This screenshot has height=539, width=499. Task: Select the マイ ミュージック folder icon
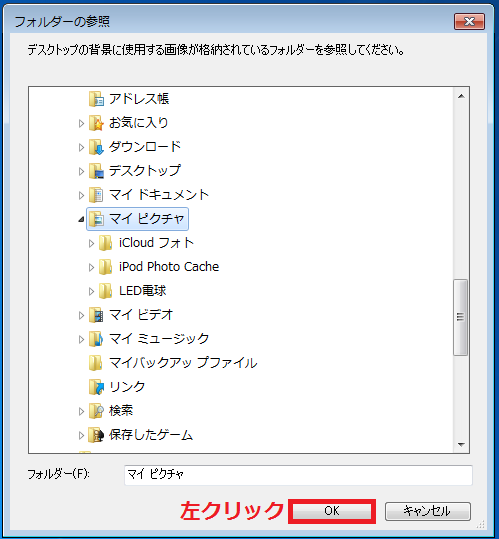click(x=96, y=339)
